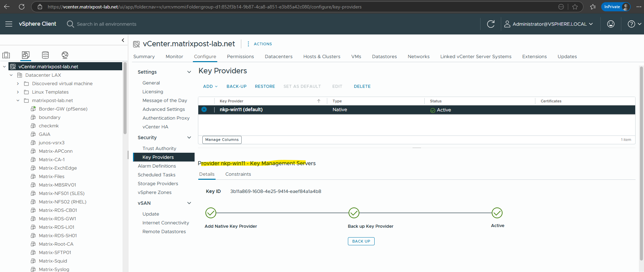Refresh the vSphere Client view
Viewport: 644px width, 272px height.
click(x=491, y=24)
